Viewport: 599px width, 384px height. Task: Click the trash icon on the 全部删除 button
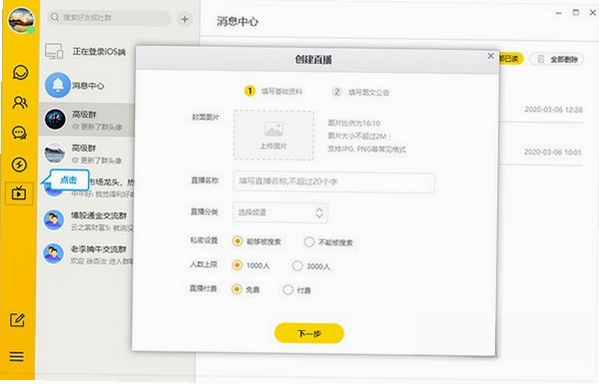tap(541, 59)
